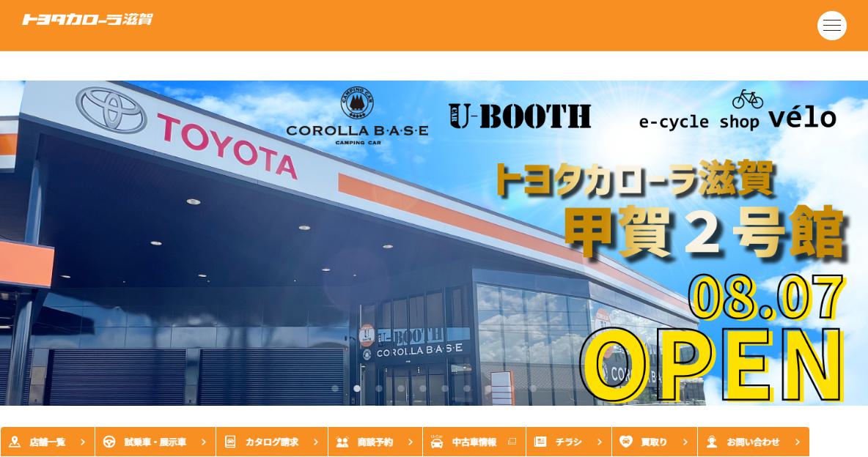Click the U-Car icon beside 中古車情報
Viewport: 868px width, 457px height.
click(x=437, y=442)
